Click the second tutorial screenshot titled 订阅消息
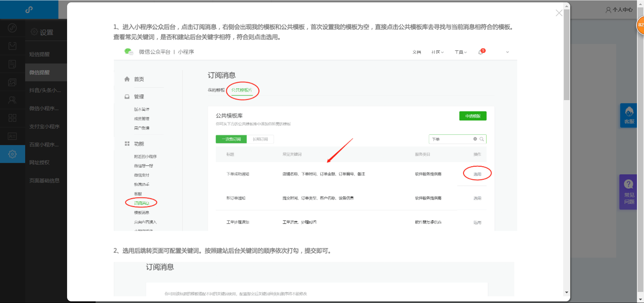The height and width of the screenshot is (303, 644). (314, 279)
